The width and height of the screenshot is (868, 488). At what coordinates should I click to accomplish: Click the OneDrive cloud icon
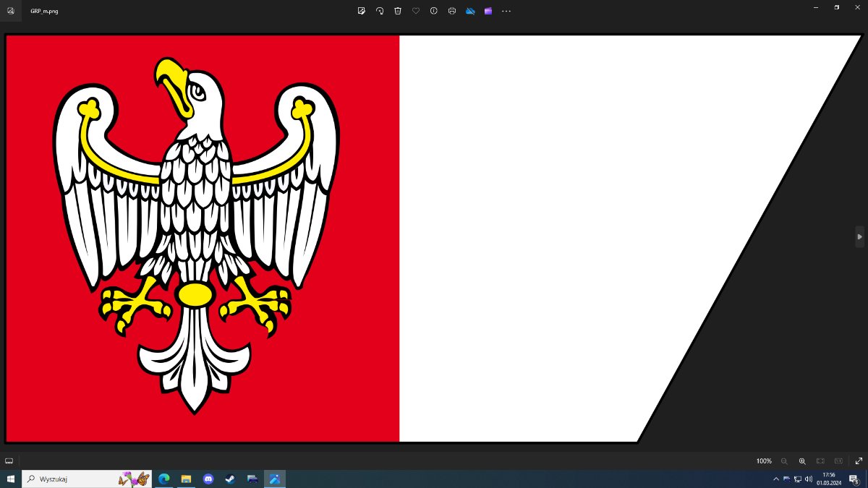[470, 11]
